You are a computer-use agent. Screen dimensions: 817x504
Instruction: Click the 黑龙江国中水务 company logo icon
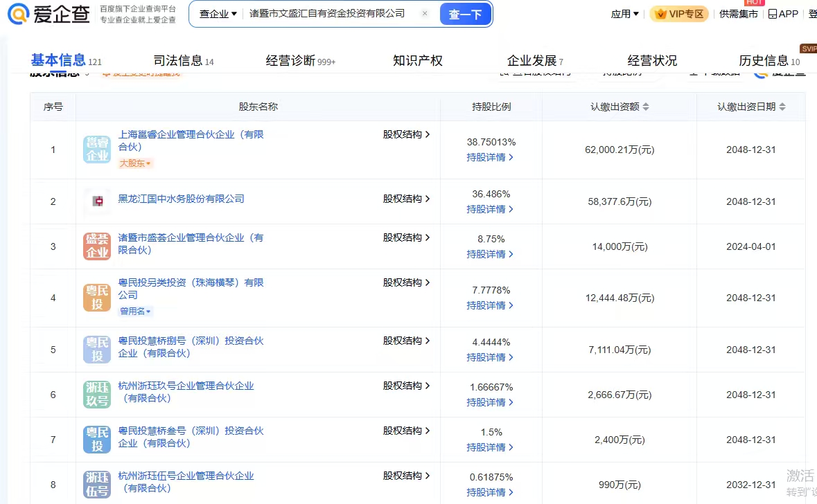coord(97,201)
